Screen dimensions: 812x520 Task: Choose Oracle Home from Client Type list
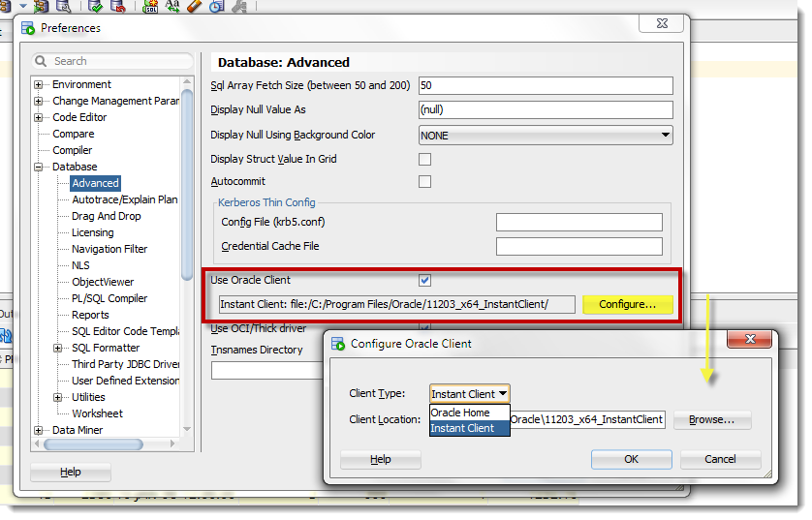(470, 413)
